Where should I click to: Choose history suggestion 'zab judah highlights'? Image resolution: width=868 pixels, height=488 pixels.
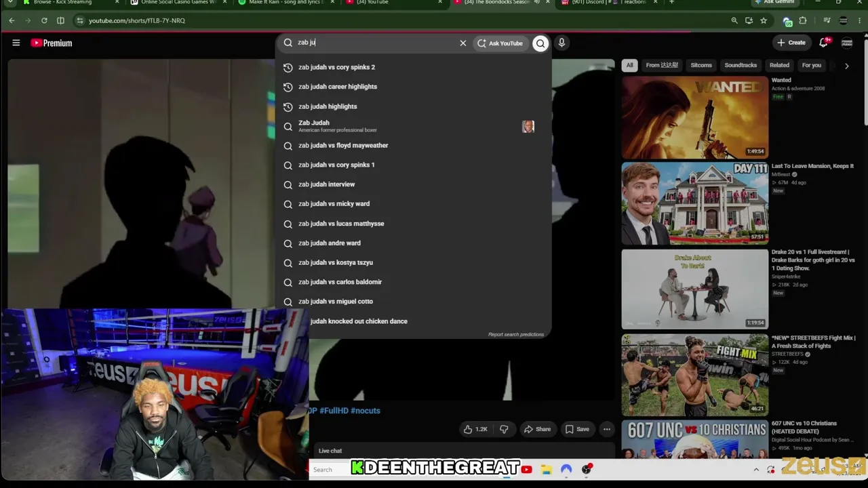coord(413,106)
